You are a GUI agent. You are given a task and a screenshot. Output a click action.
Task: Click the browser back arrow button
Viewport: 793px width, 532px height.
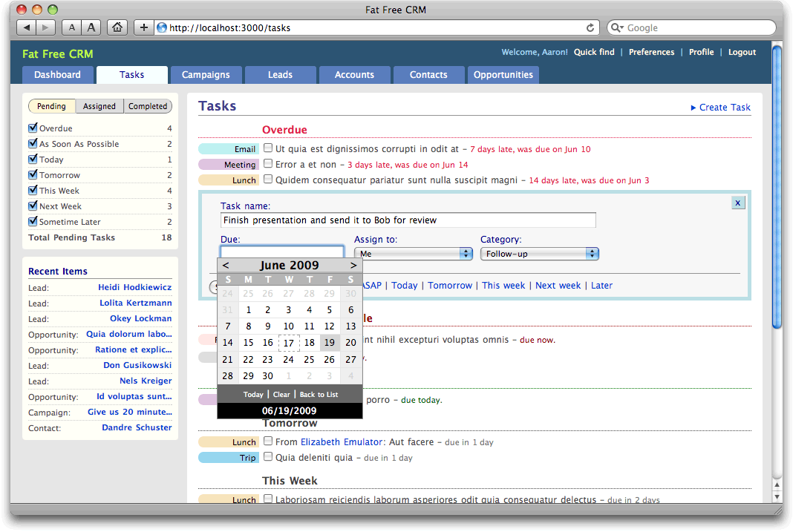coord(27,27)
